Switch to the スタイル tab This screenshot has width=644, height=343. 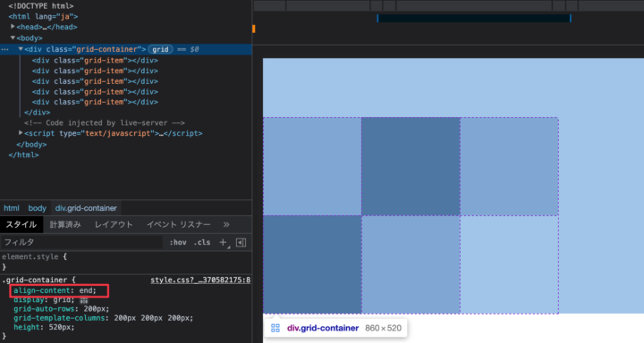pos(21,224)
